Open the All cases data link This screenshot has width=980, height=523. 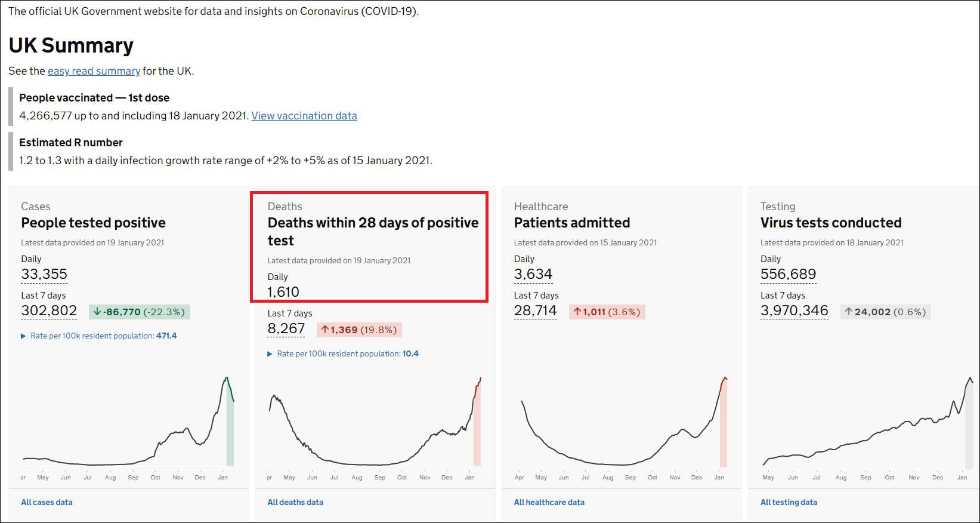pyautogui.click(x=47, y=502)
